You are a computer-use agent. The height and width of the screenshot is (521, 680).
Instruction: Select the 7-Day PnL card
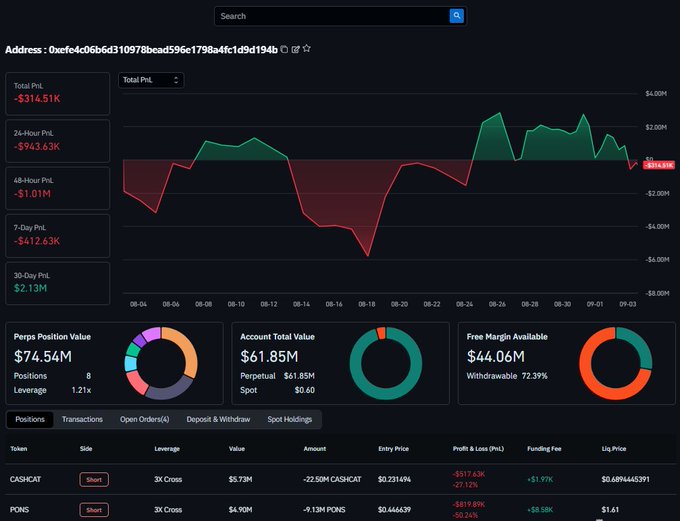tap(58, 236)
